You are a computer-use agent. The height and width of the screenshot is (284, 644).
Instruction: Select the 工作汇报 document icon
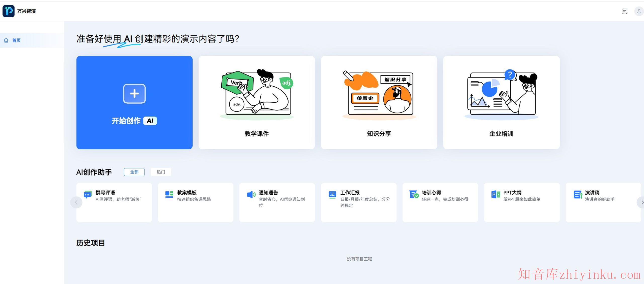(332, 194)
